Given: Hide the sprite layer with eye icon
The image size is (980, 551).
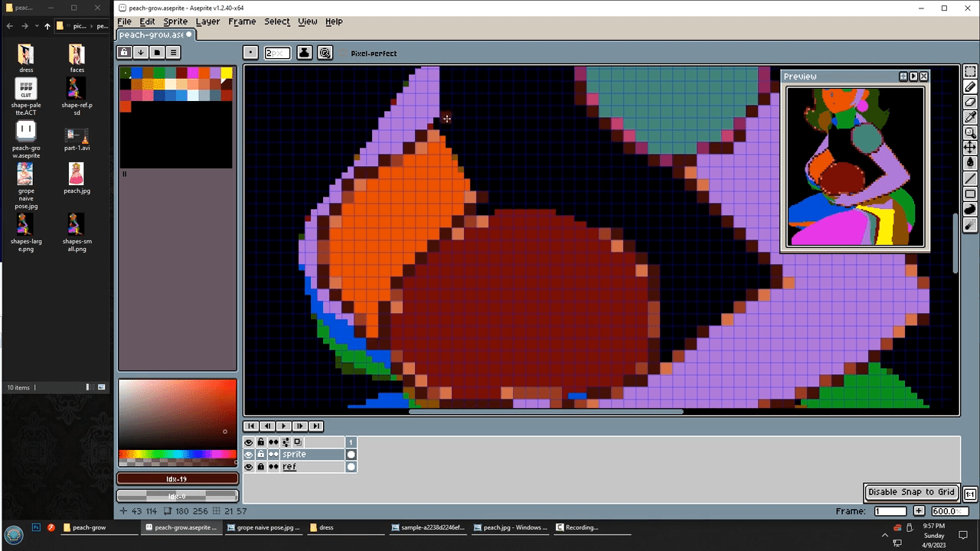Looking at the screenshot, I should [249, 455].
